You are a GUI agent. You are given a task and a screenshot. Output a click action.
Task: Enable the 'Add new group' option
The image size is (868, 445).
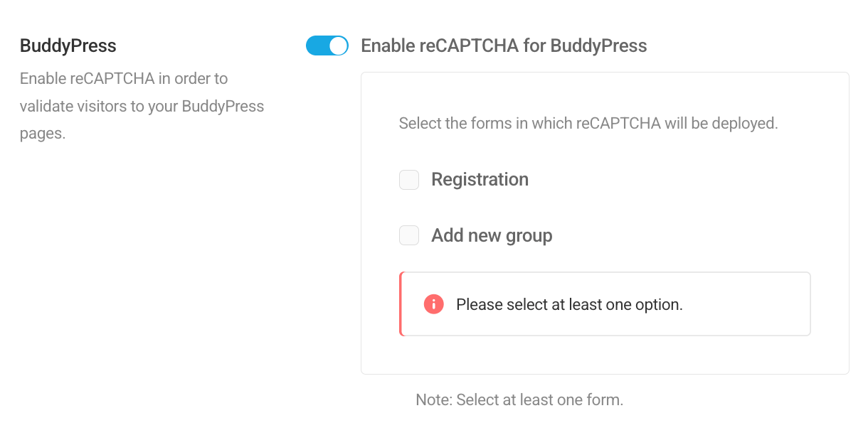pyautogui.click(x=409, y=235)
